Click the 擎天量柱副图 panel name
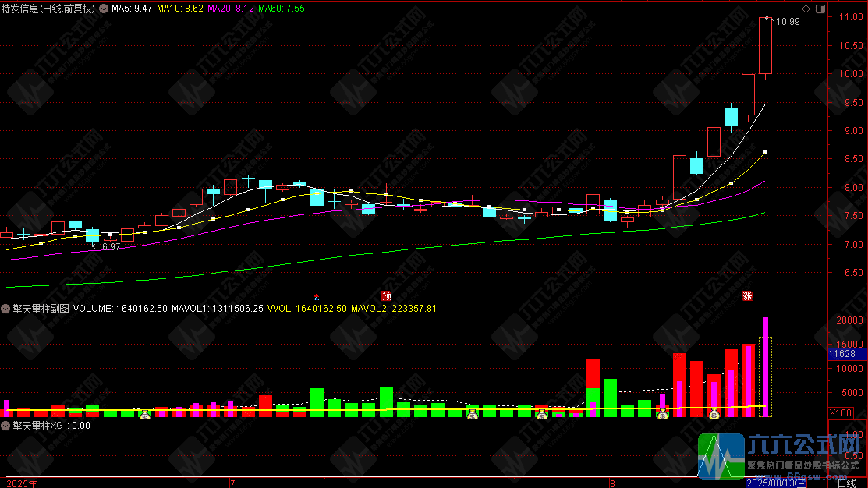This screenshot has height=488, width=868. point(41,309)
